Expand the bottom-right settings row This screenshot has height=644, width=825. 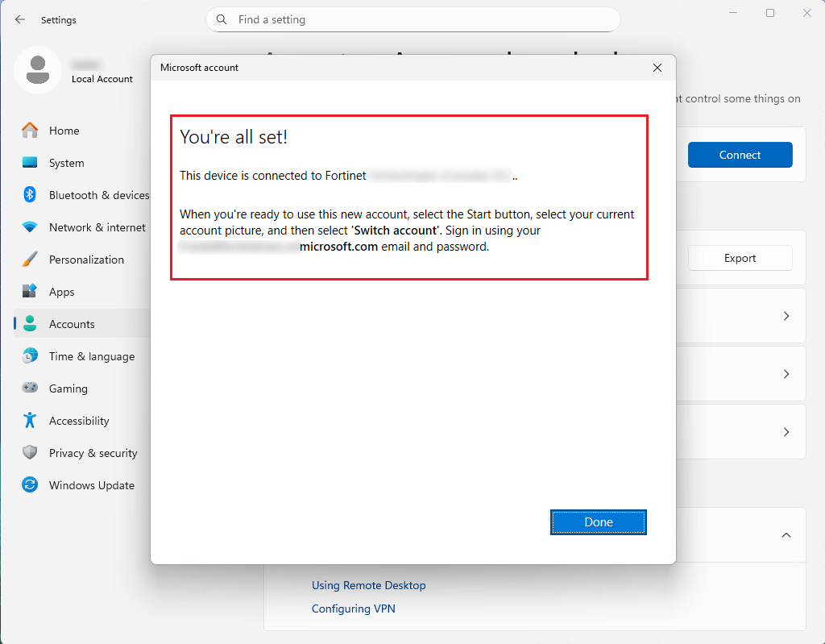pyautogui.click(x=786, y=431)
